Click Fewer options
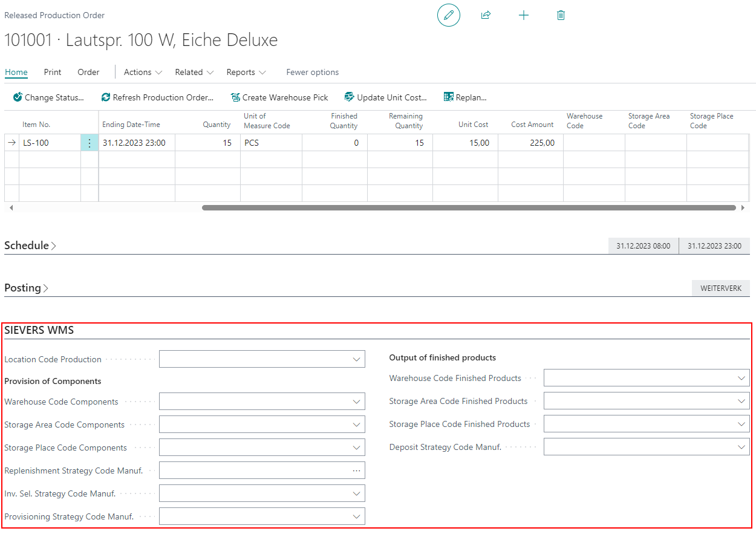The image size is (756, 534). click(312, 72)
